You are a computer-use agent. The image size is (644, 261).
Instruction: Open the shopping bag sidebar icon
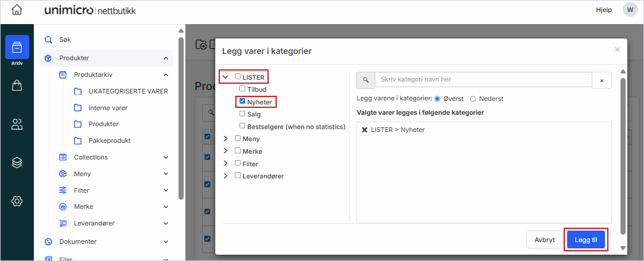(17, 85)
